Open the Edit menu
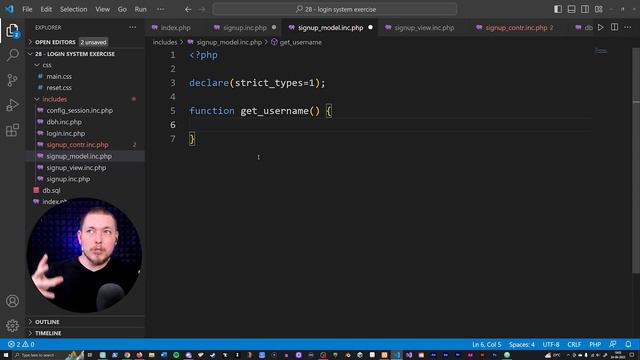The image size is (640, 360). 46,9
